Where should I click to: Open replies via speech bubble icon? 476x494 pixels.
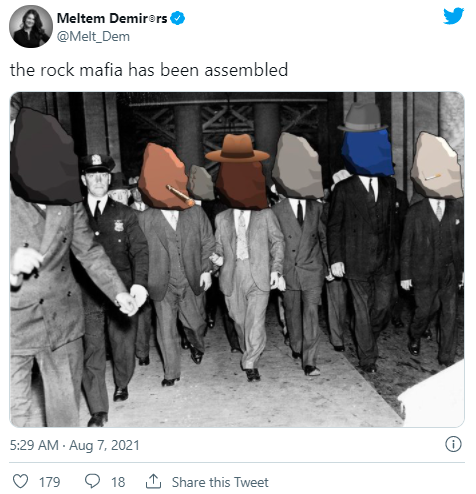pos(92,481)
